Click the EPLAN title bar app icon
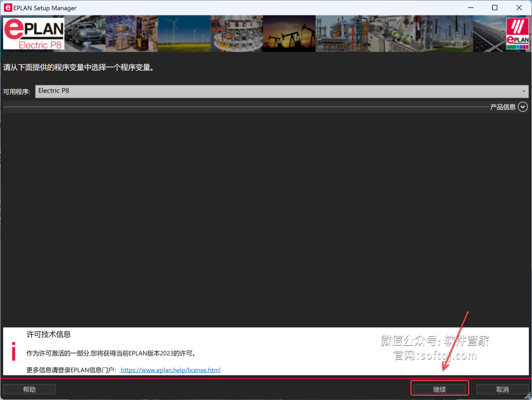This screenshot has width=532, height=400. point(8,7)
